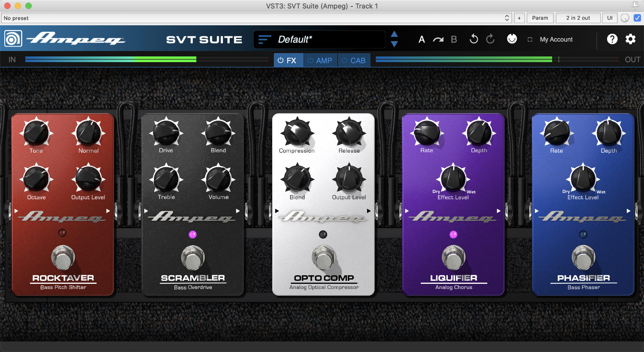Open the Param button
The image size is (644, 352).
click(x=540, y=18)
